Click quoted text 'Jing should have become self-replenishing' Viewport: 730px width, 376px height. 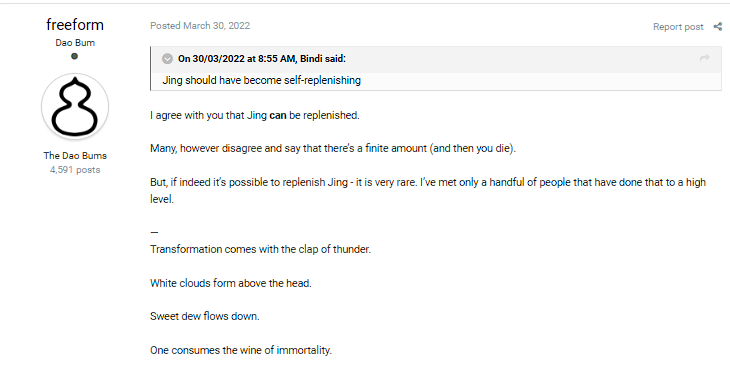[262, 81]
